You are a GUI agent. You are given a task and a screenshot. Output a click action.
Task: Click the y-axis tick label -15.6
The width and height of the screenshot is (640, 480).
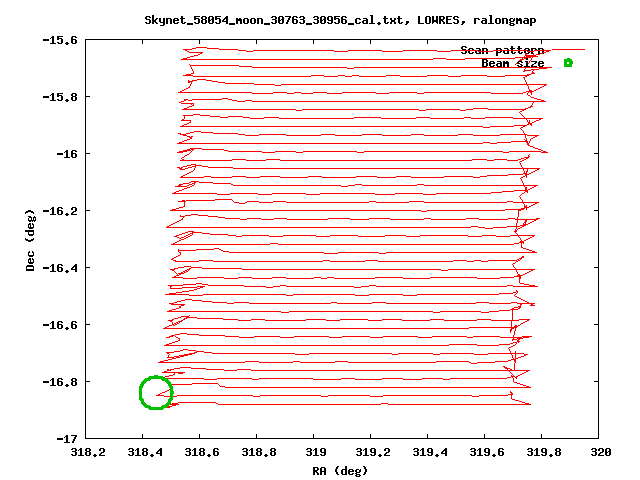[60, 40]
